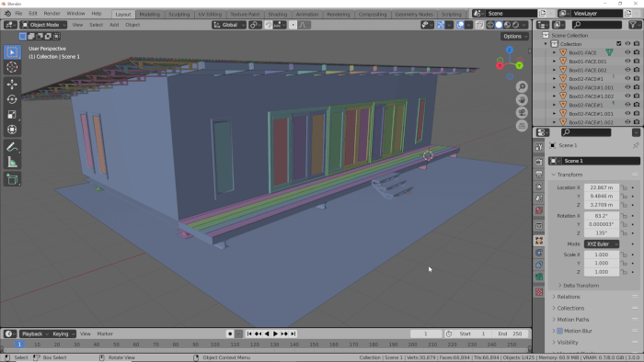Screen dimensions: 644x362
Task: Play the animation forward
Action: (276, 334)
